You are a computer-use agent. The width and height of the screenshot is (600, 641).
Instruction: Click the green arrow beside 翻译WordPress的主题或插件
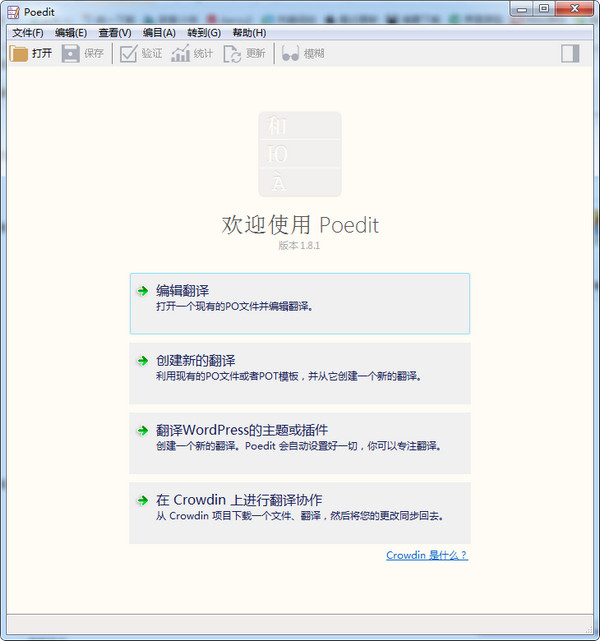(x=143, y=430)
